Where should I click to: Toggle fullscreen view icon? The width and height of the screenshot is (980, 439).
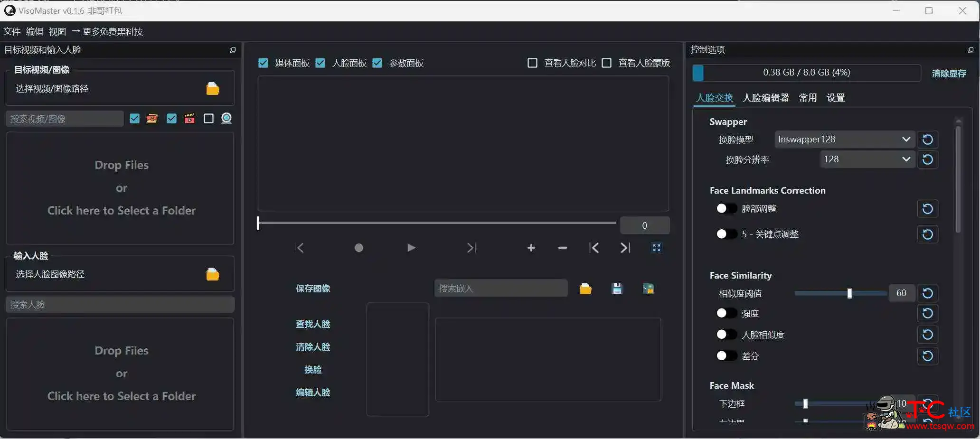click(657, 248)
